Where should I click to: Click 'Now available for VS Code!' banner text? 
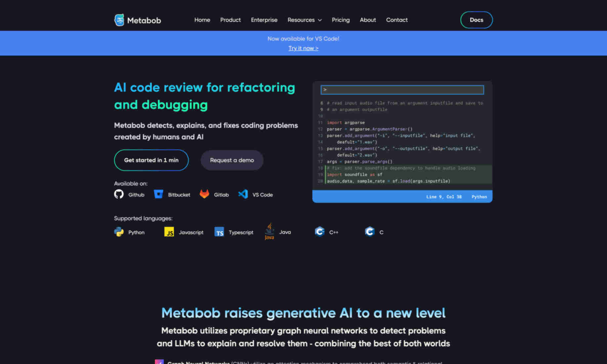303,39
